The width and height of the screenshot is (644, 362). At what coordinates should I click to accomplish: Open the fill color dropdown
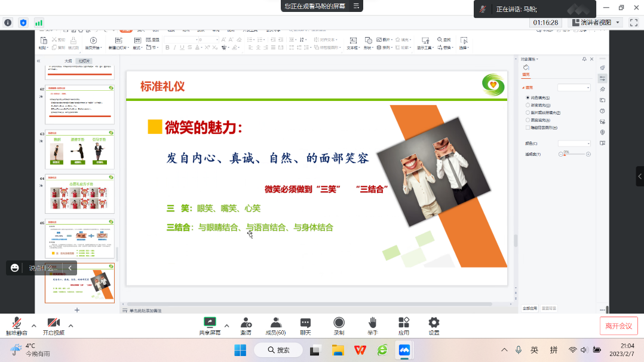[x=574, y=143]
